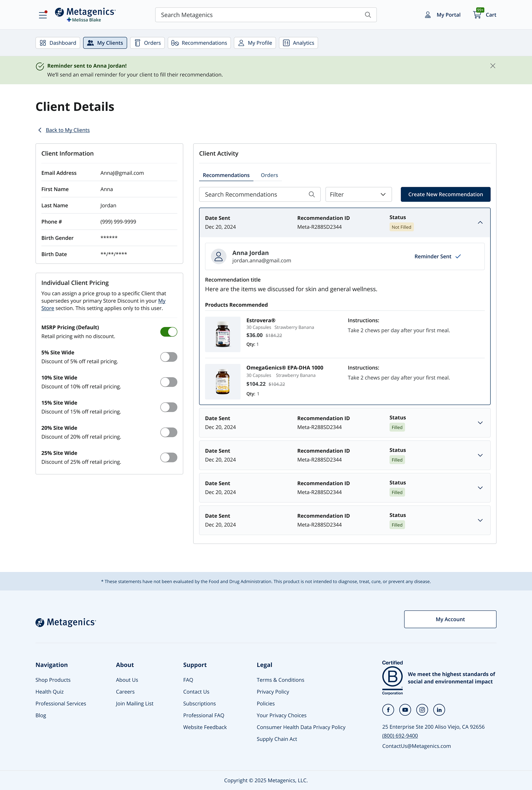532x790 pixels.
Task: Collapse the Not Filled recommendation row
Action: coord(480,223)
